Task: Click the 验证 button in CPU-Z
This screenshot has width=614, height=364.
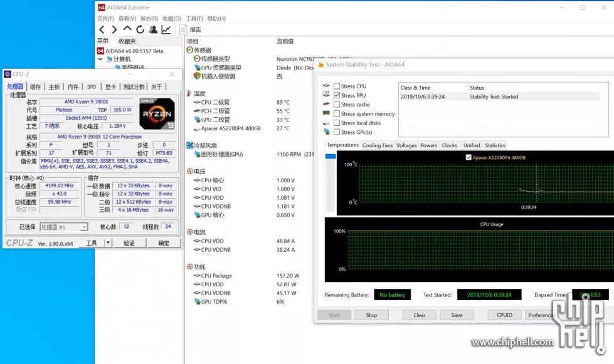Action: (129, 243)
